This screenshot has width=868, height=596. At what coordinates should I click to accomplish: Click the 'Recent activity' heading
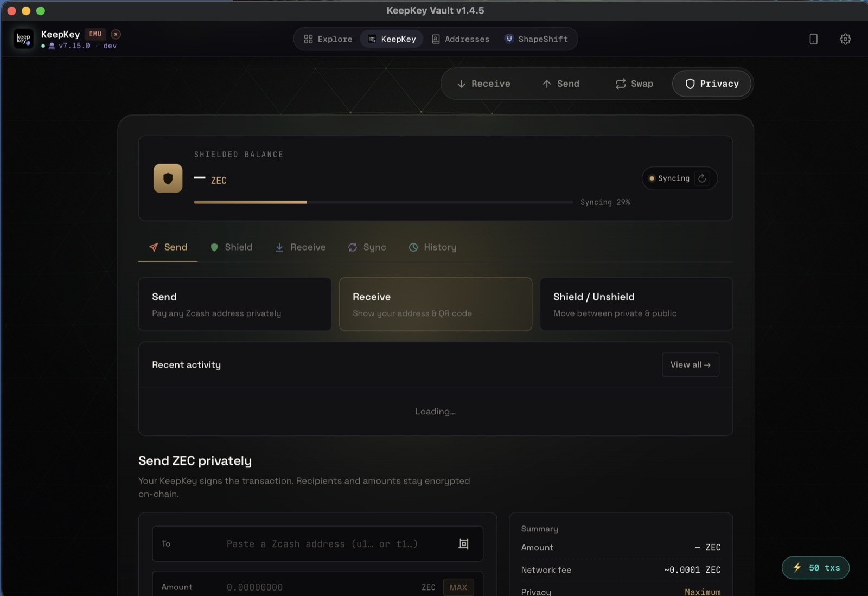coord(186,365)
